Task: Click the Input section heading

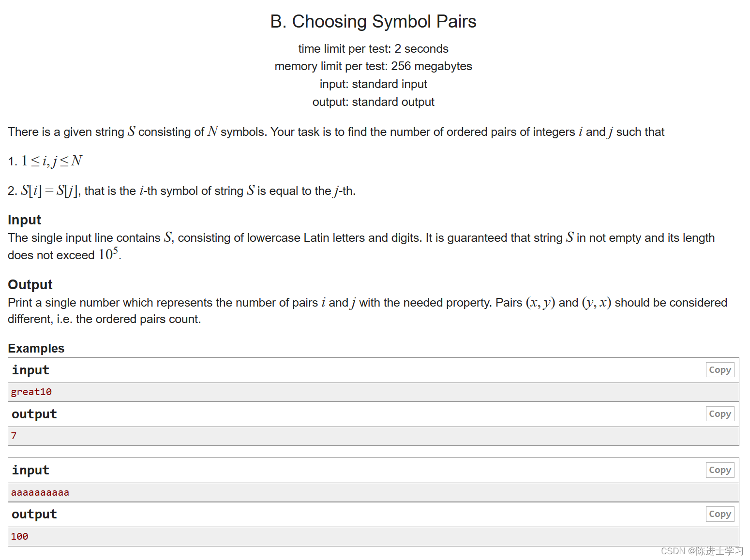Action: click(x=24, y=220)
